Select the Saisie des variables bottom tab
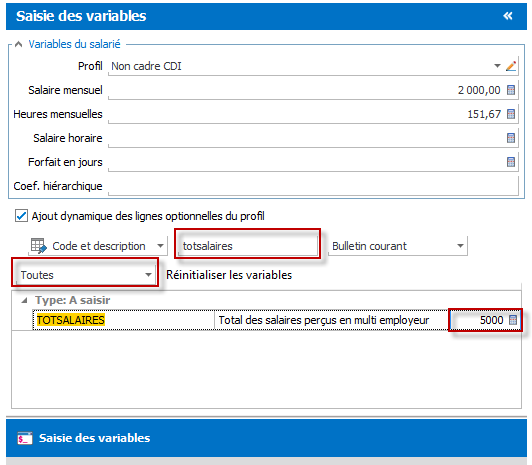The image size is (532, 465). pyautogui.click(x=266, y=438)
